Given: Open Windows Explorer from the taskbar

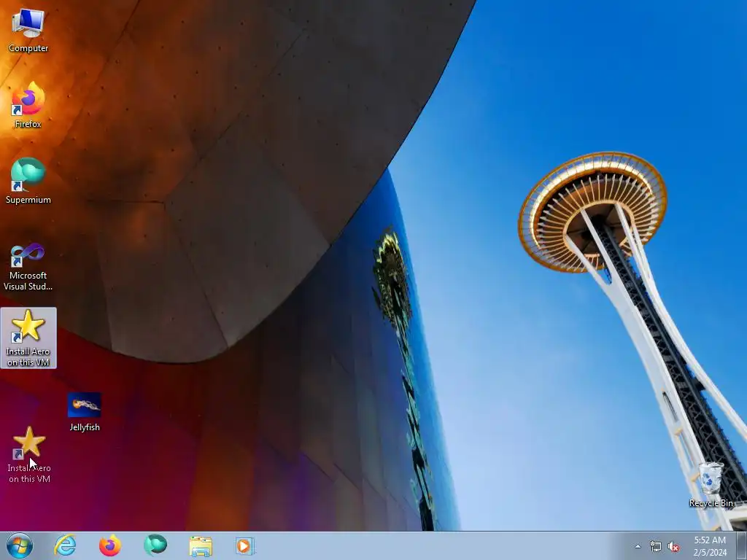Looking at the screenshot, I should pos(201,545).
